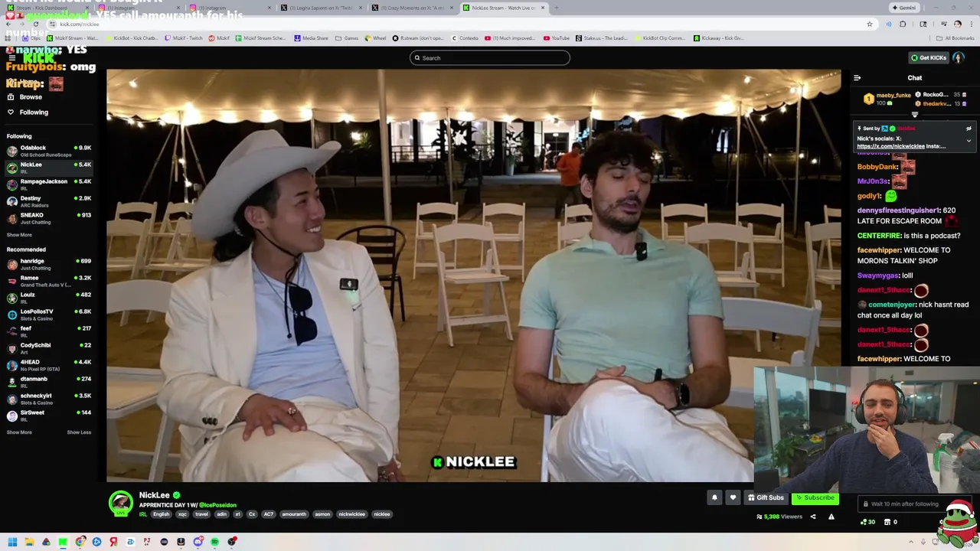Open the All Bookmarks folder

pyautogui.click(x=956, y=37)
